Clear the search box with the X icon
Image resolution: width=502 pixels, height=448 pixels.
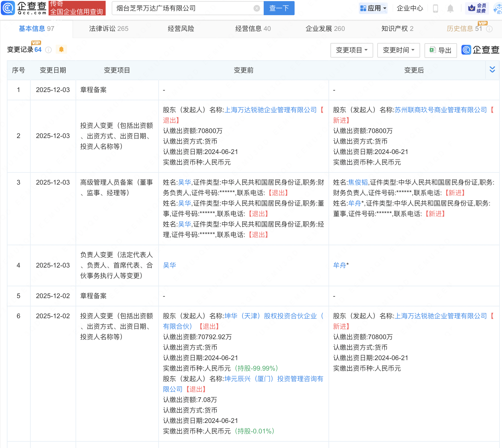[257, 8]
